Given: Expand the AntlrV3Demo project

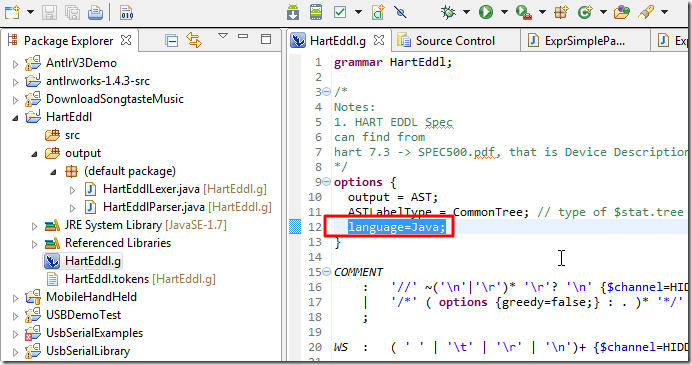Looking at the screenshot, I should coord(15,64).
